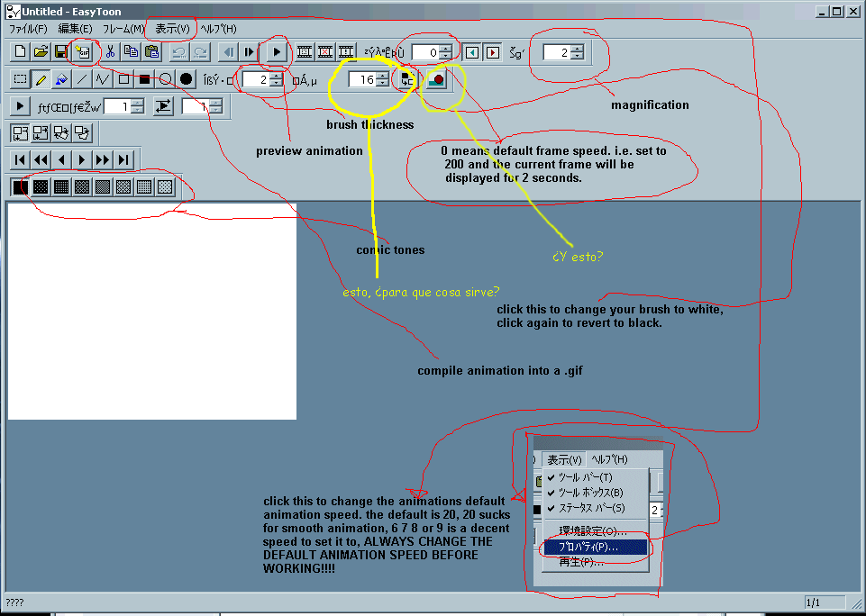Toggle checked ツールバー(T) item in inset dropdown
Viewport: 866px width, 616px height.
click(595, 477)
